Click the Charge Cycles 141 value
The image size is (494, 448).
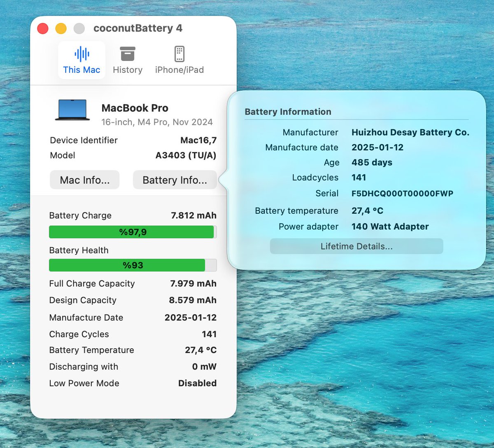pos(209,334)
